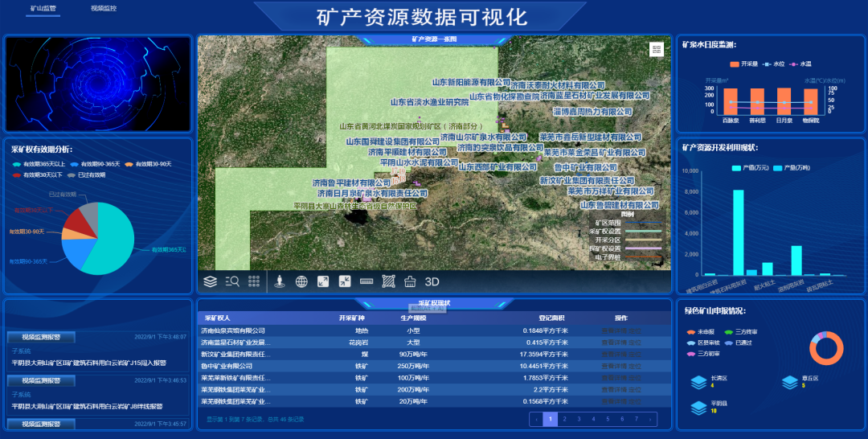Toggle 已过有效期 pie legend item
This screenshot has height=439, width=868.
click(x=86, y=175)
